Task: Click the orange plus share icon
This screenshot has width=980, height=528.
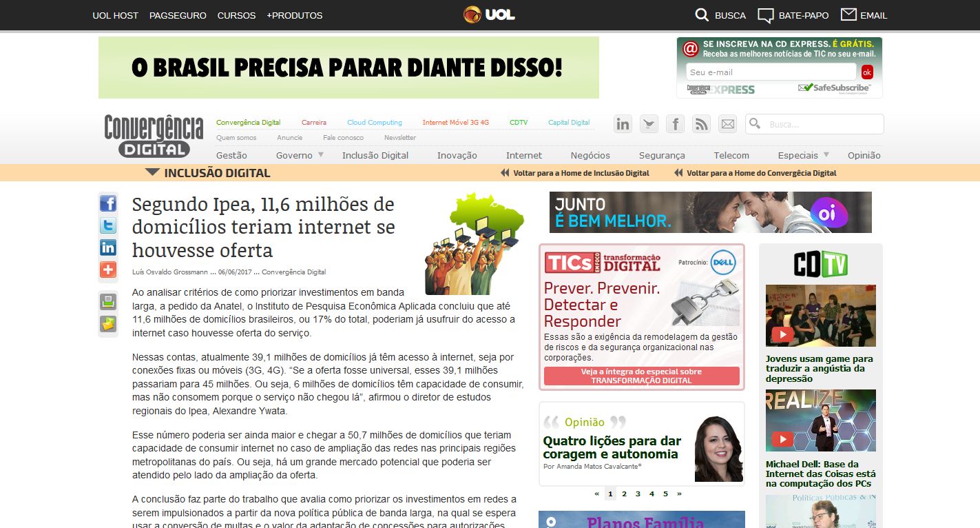Action: point(108,270)
